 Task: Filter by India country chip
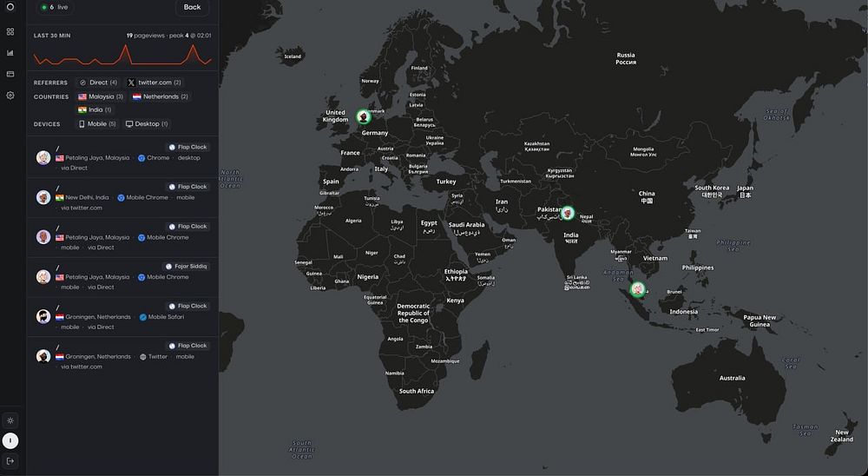click(95, 109)
